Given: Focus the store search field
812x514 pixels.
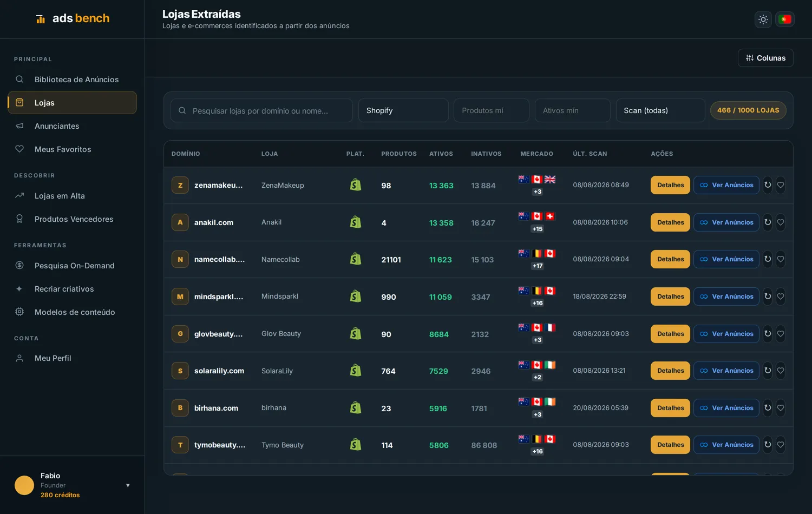Looking at the screenshot, I should coord(261,110).
